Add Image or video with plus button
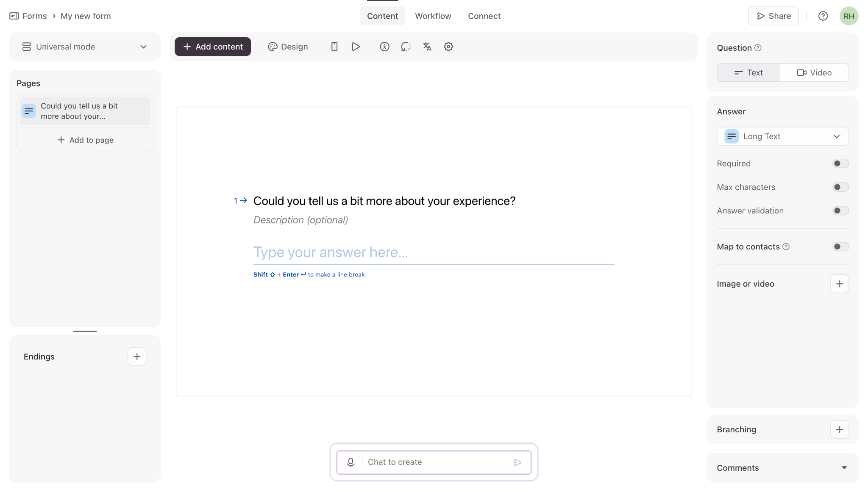 click(839, 284)
